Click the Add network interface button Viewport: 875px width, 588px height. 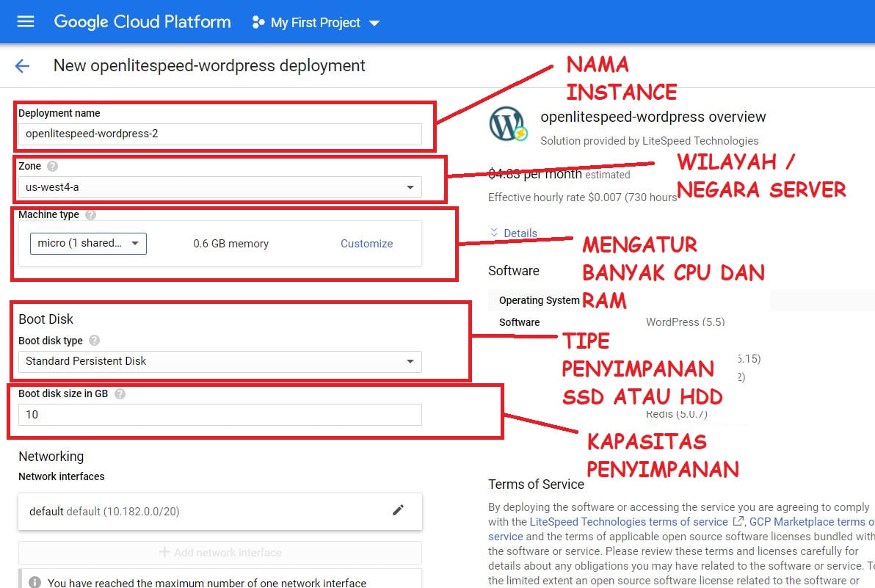(x=220, y=552)
